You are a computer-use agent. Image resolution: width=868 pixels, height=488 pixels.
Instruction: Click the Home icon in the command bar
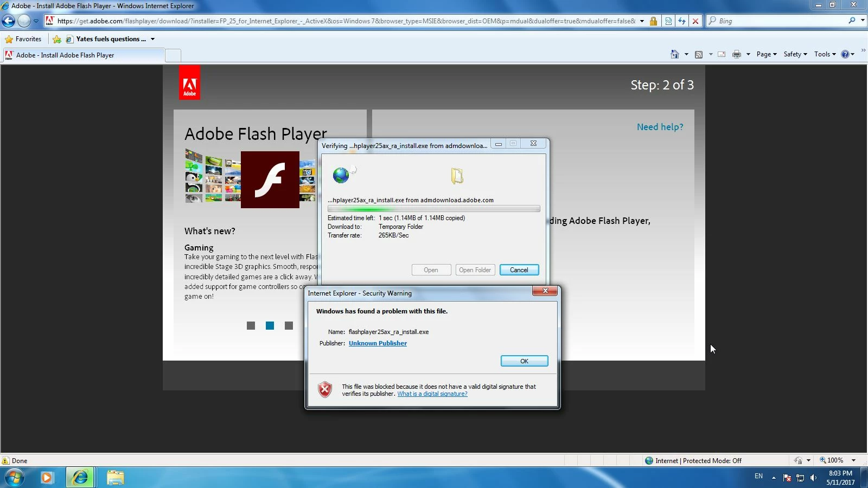pyautogui.click(x=675, y=54)
